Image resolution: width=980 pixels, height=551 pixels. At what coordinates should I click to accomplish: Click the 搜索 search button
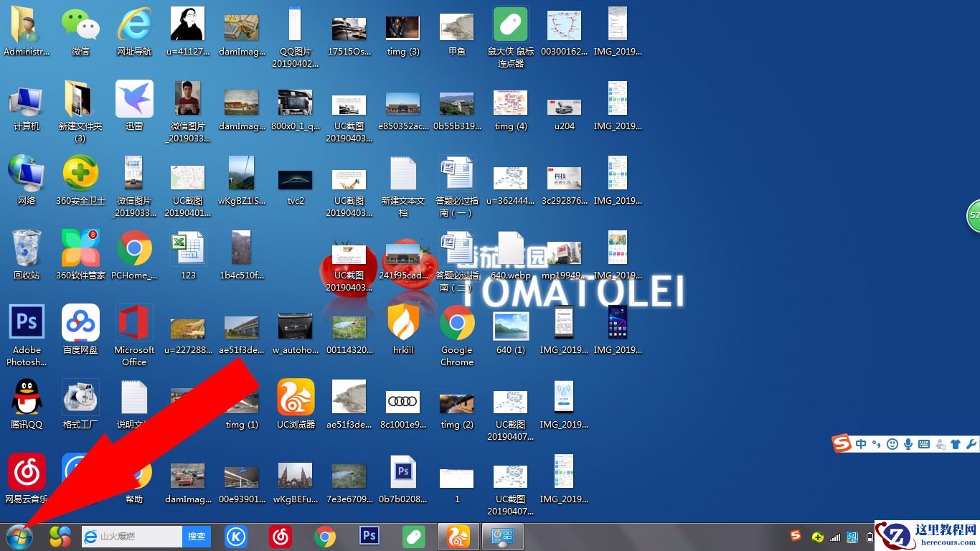point(197,536)
